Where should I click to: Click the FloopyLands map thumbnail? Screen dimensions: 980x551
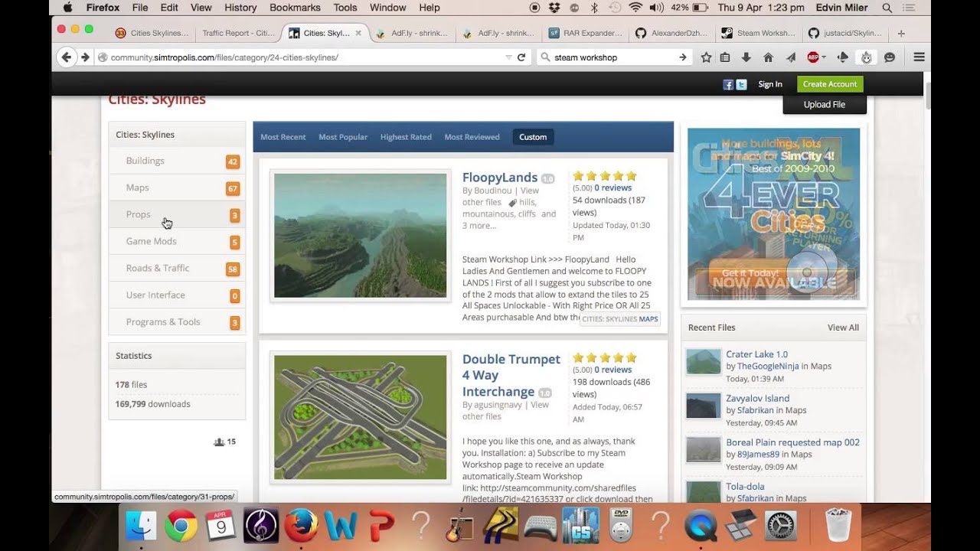point(360,235)
